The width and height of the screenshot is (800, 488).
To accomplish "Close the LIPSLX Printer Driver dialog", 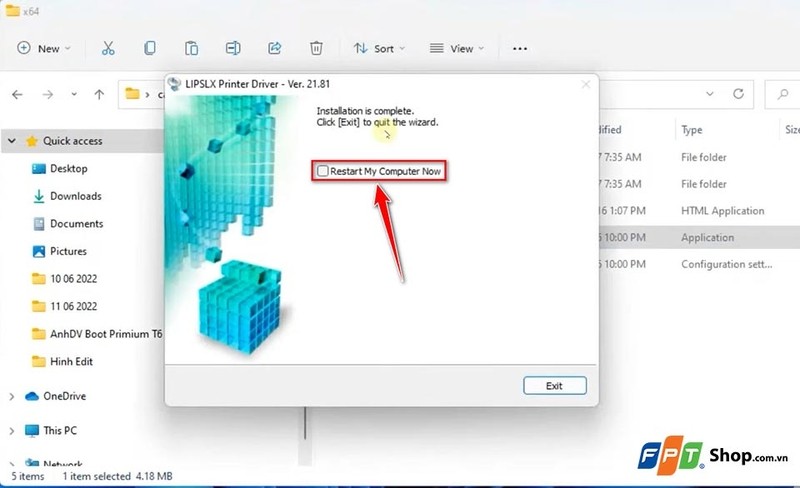I will pyautogui.click(x=586, y=84).
